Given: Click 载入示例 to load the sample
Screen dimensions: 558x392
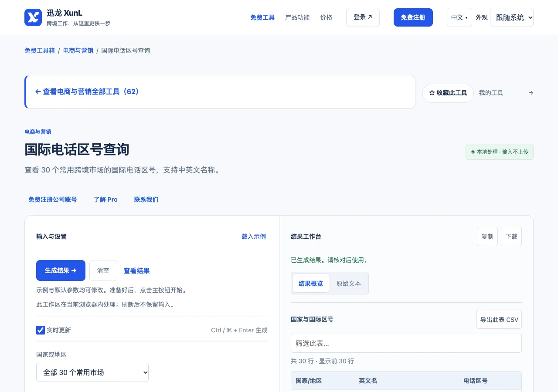Looking at the screenshot, I should click(x=254, y=237).
